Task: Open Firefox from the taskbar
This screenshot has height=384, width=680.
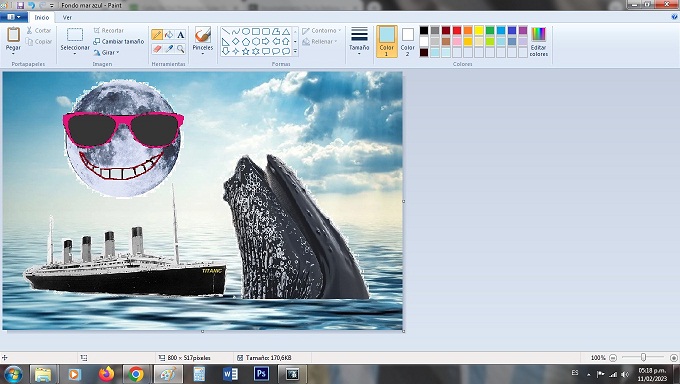Action: (x=106, y=374)
